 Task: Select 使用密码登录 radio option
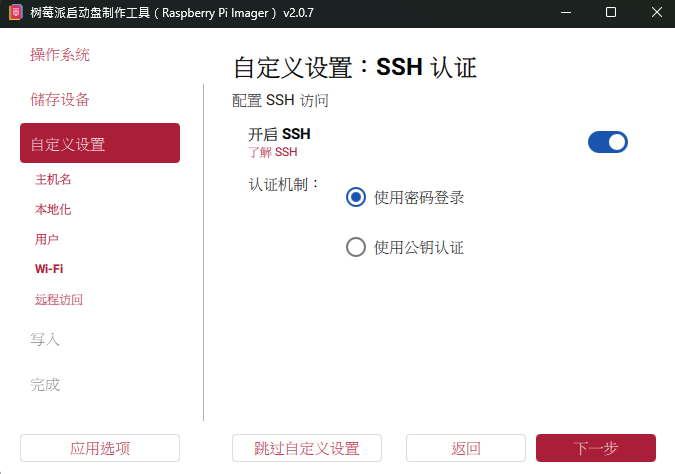pyautogui.click(x=356, y=197)
